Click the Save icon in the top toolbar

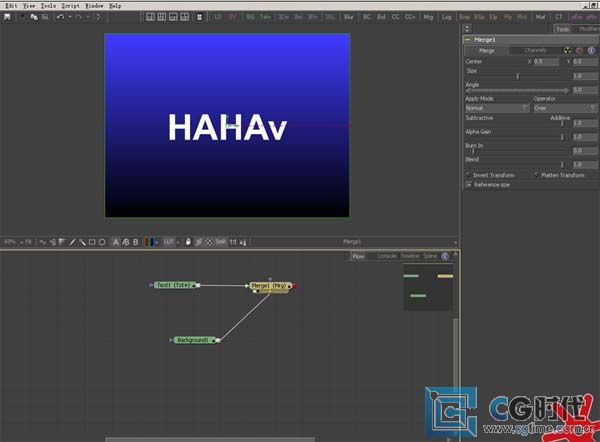[7, 17]
